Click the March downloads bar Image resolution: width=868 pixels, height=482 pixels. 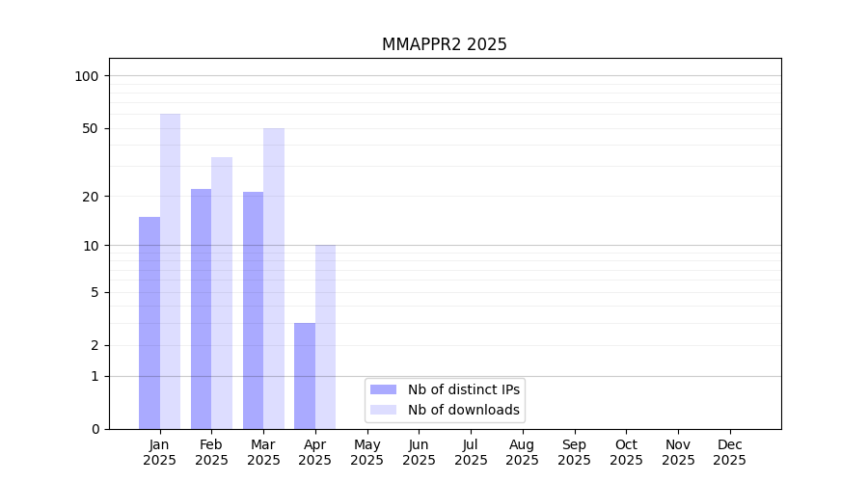click(274, 279)
